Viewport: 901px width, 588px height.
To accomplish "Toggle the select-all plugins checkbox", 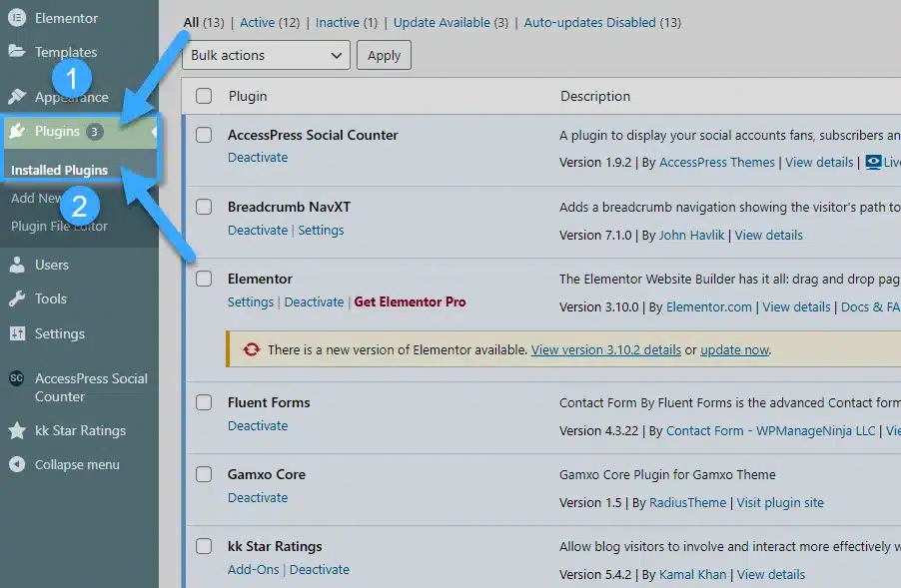I will 204,96.
